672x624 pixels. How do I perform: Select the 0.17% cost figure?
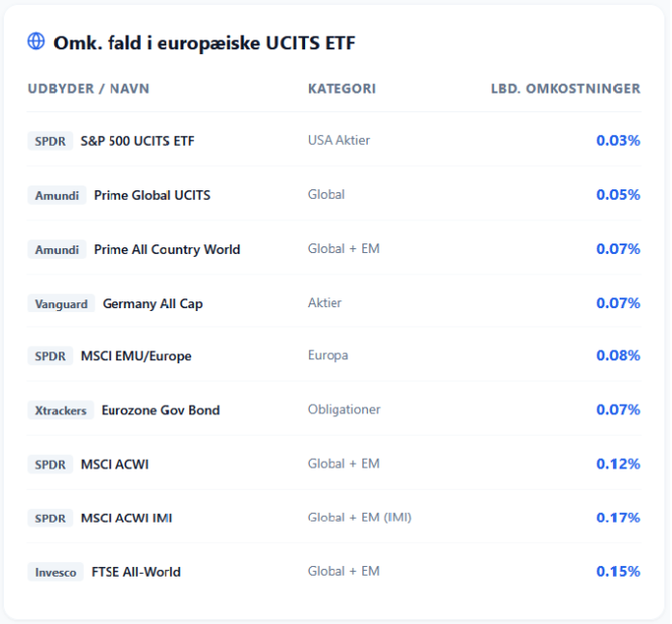click(618, 518)
